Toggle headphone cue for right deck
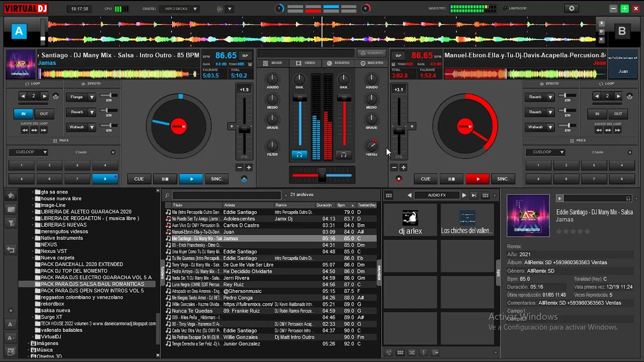This screenshot has height=362, width=644. (x=344, y=155)
